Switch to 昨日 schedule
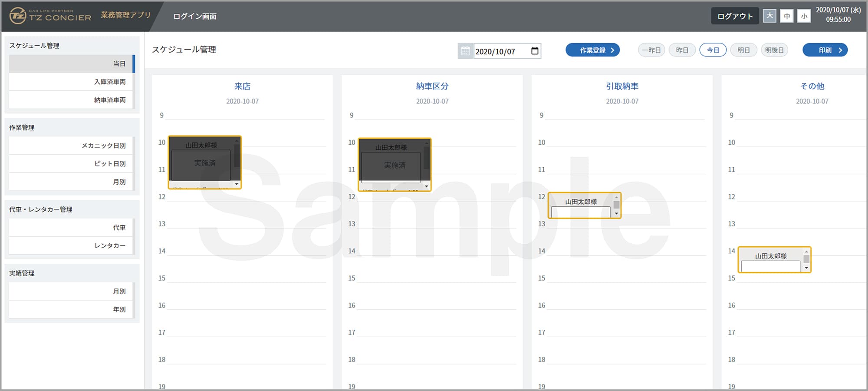Viewport: 868px width, 391px height. [x=682, y=50]
